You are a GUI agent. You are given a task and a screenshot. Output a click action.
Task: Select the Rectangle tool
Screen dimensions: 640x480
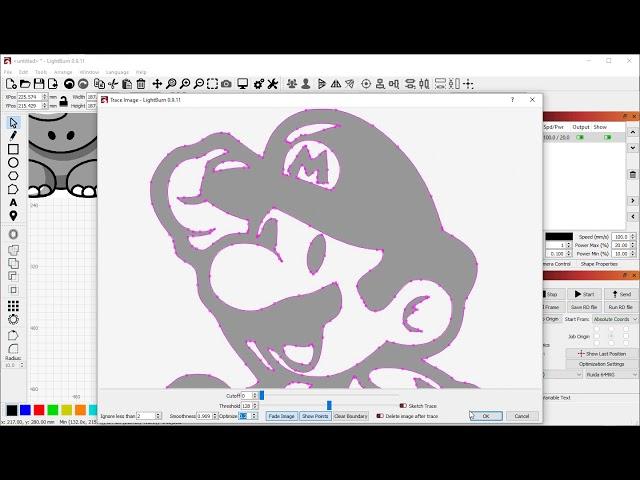pos(13,149)
